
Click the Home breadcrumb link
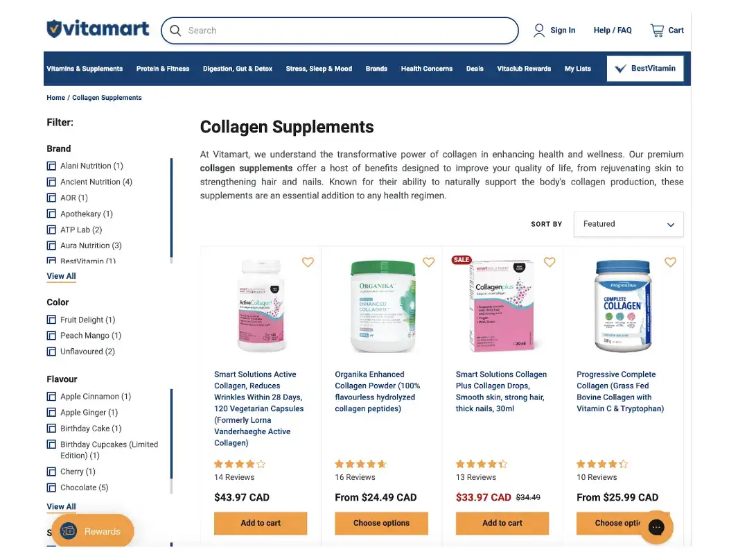[55, 98]
